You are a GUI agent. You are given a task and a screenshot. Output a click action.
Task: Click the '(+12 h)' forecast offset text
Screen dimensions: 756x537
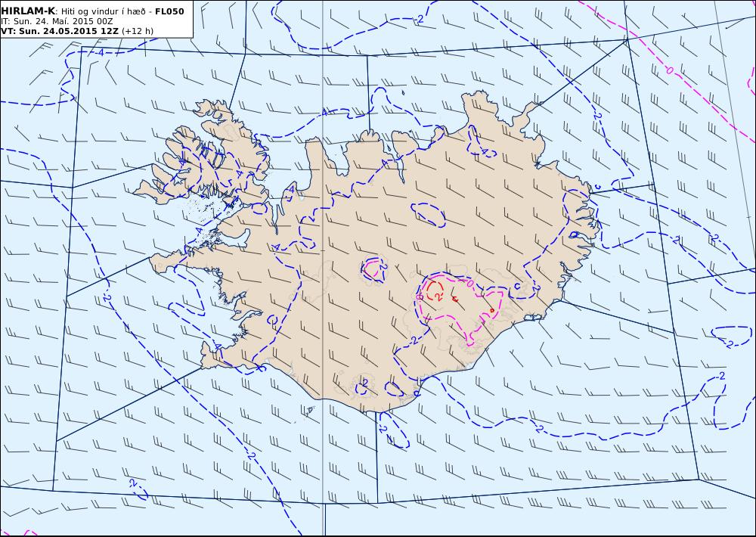tap(138, 31)
